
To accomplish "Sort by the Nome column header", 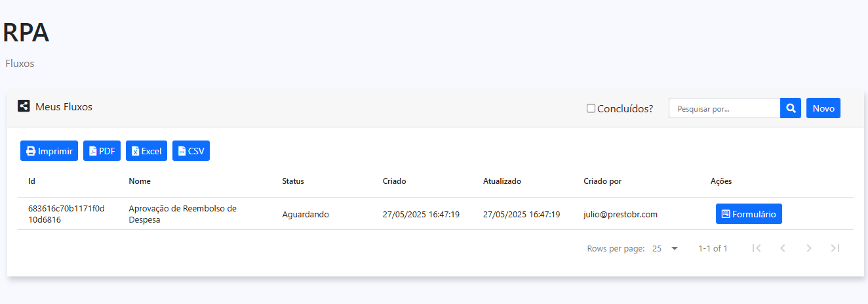I will click(140, 181).
